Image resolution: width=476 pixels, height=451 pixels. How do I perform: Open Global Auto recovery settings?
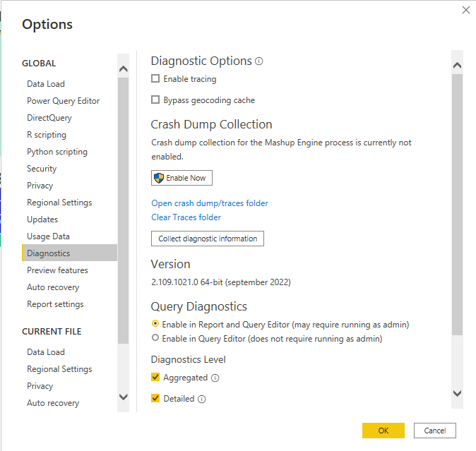53,287
